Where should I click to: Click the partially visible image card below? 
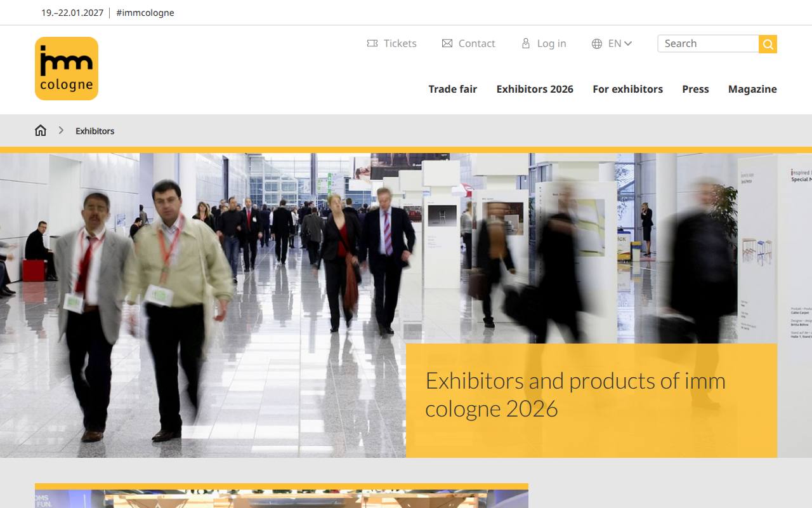[282, 496]
